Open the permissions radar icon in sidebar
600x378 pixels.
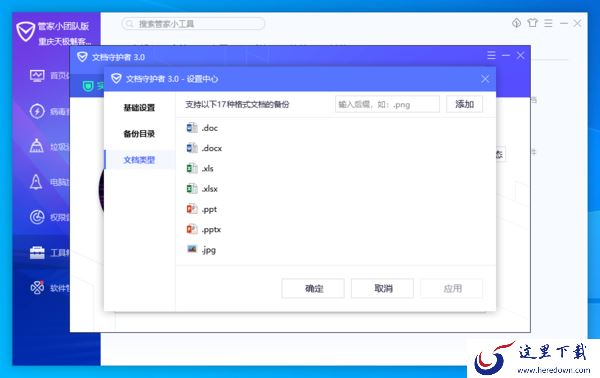(37, 217)
